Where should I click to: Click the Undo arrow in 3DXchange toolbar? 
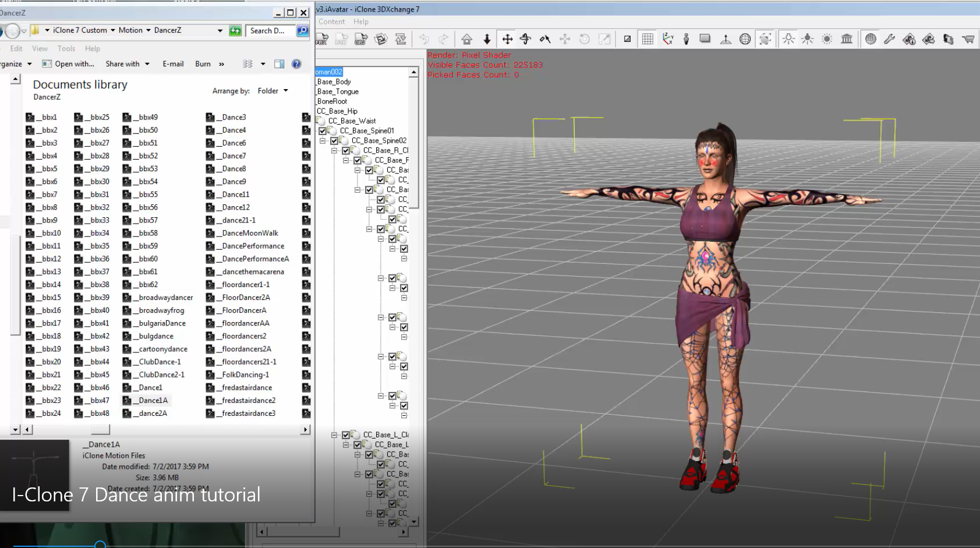424,39
